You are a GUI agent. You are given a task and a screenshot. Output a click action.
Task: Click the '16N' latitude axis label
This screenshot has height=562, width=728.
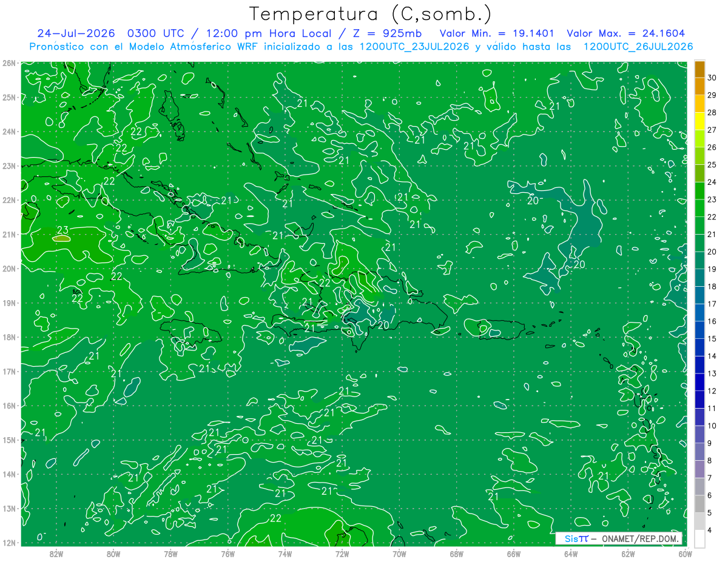pos(9,406)
